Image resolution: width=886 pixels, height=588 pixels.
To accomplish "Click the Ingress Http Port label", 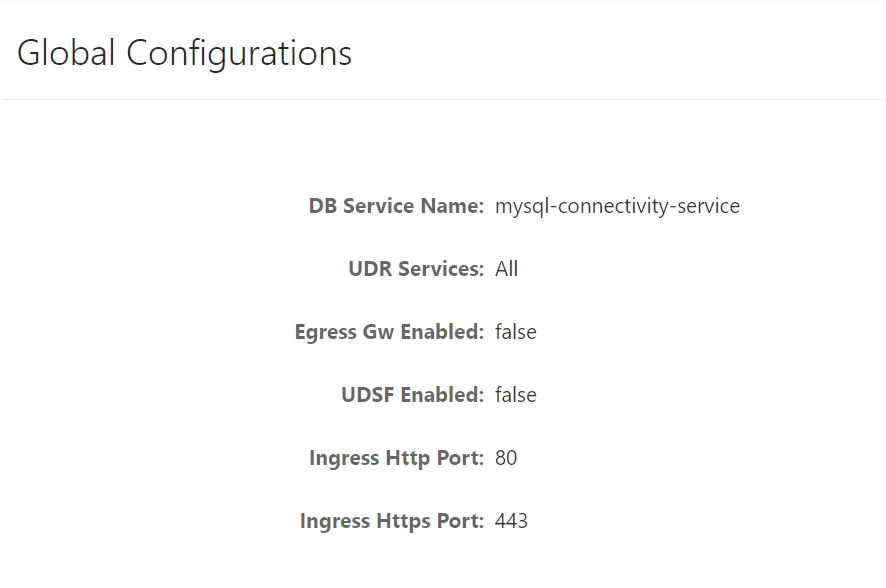I will coord(396,458).
